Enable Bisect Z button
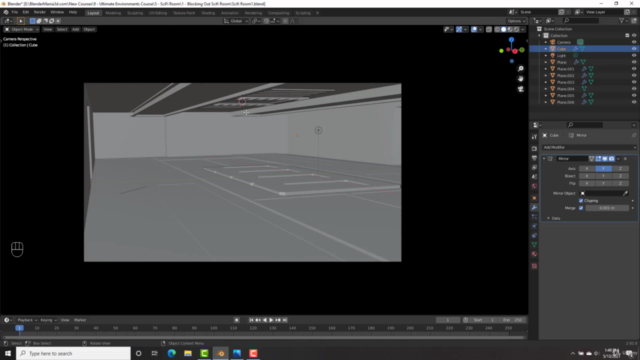This screenshot has width=640, height=360. tap(620, 176)
